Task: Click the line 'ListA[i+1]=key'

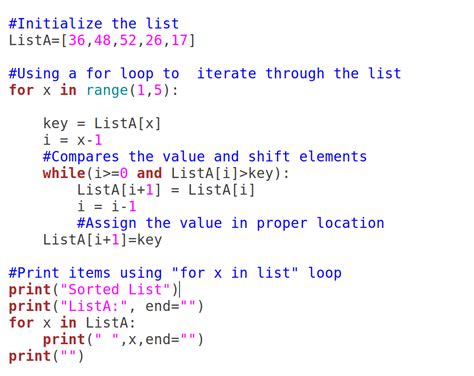Action: [102, 240]
